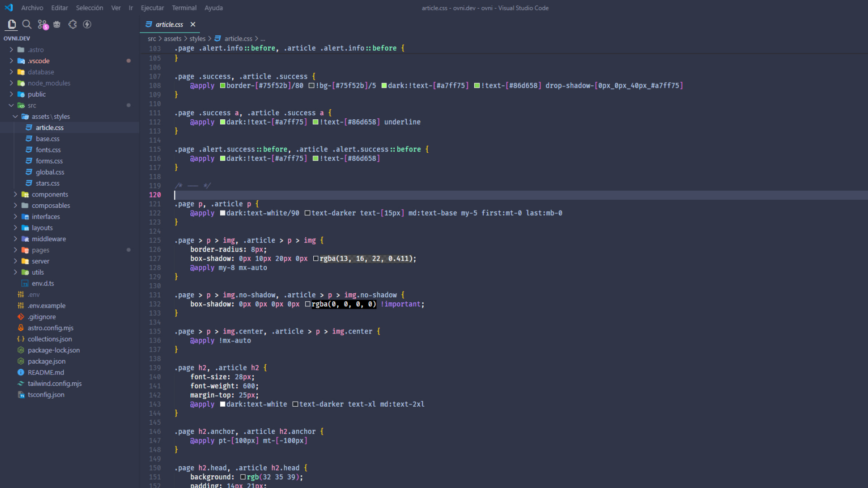Click the CSS icon on the article.css tab
The height and width of the screenshot is (488, 868).
click(x=149, y=24)
